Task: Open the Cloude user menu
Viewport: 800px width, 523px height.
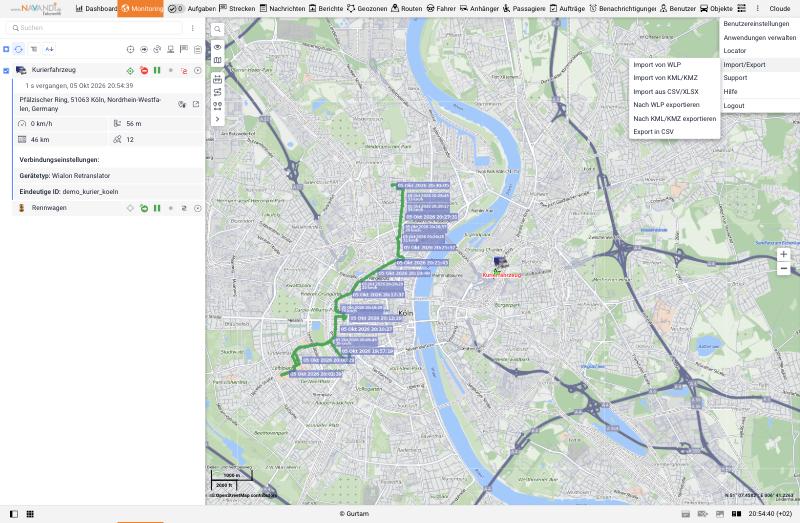Action: point(780,9)
